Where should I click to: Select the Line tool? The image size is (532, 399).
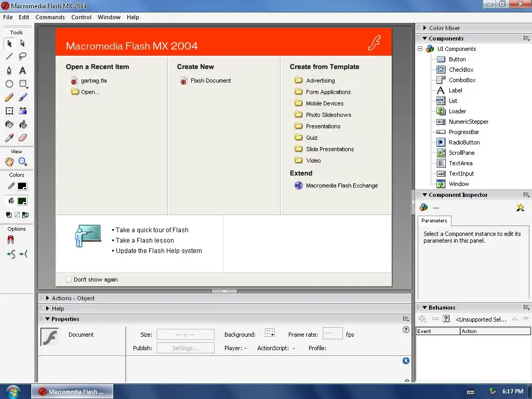pos(9,56)
